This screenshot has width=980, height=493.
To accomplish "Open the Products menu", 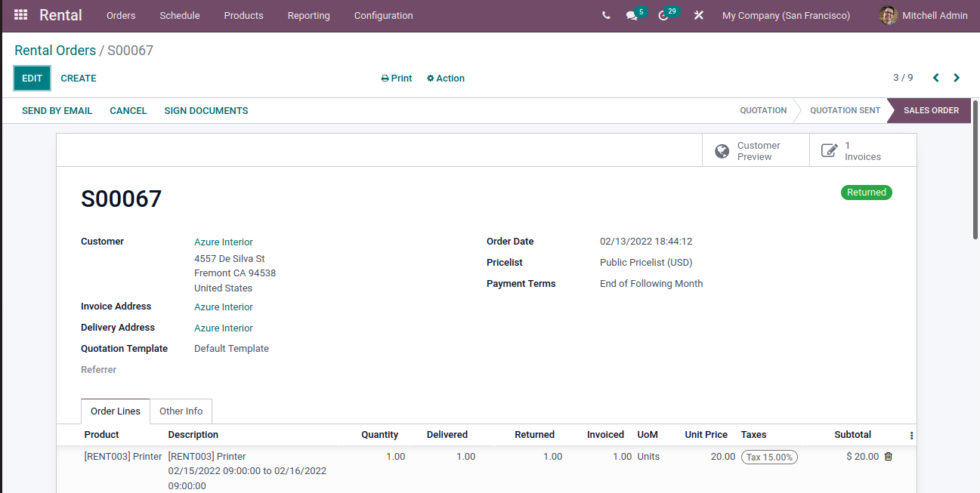I will click(243, 15).
